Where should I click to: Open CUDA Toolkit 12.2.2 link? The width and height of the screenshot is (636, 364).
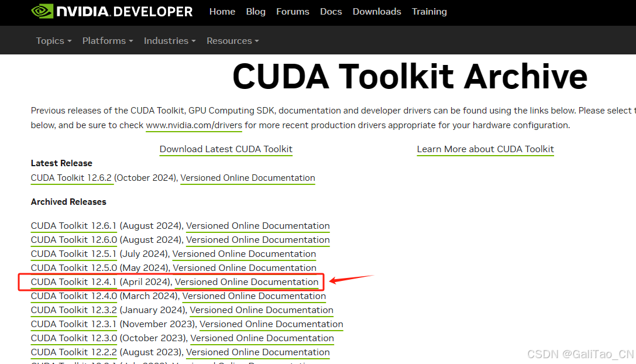pos(74,352)
